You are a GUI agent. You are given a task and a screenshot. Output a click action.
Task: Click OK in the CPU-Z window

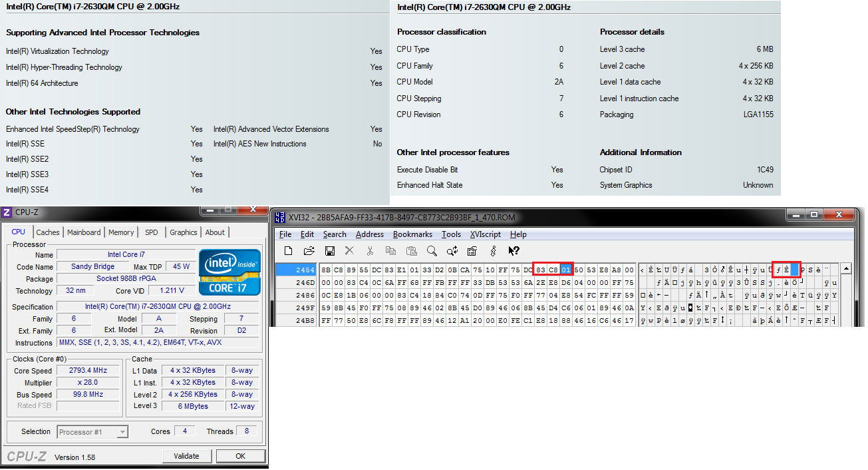[x=240, y=456]
